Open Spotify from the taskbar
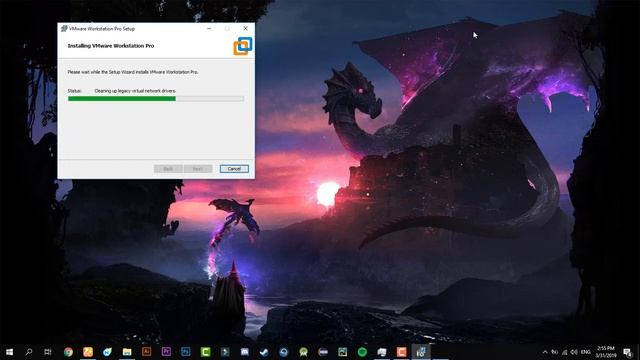The image size is (640, 360). click(362, 352)
